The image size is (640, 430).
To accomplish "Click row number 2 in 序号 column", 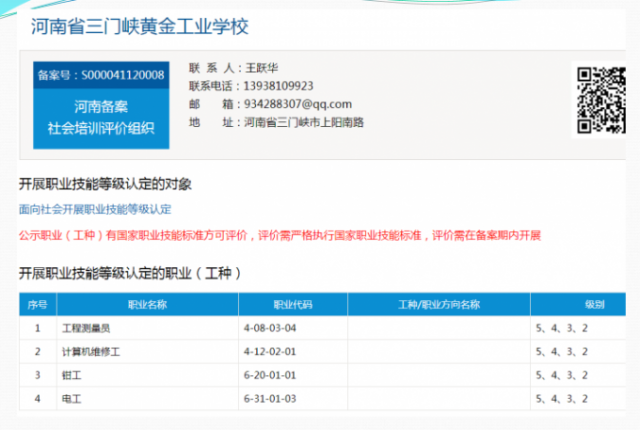I will pos(38,352).
